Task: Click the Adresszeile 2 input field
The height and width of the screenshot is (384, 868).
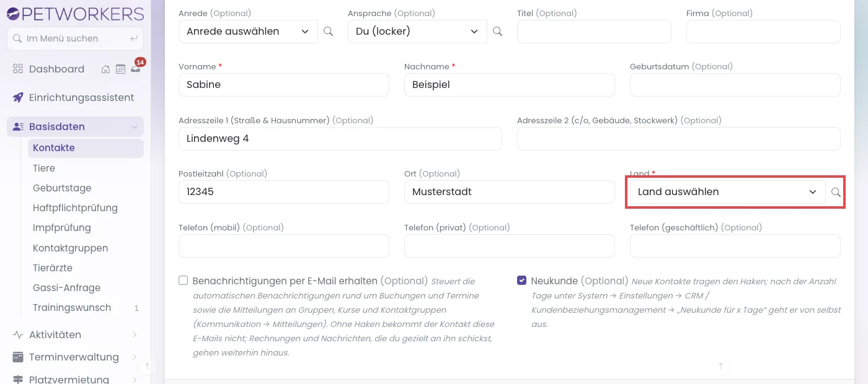Action: 679,139
